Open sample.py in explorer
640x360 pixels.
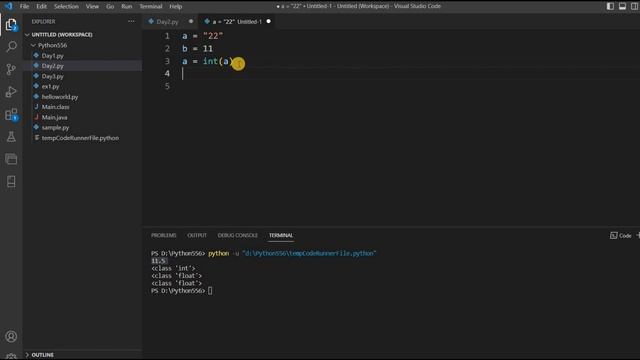pyautogui.click(x=55, y=128)
